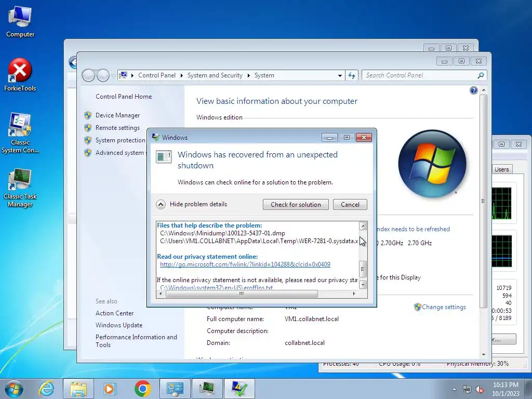The width and height of the screenshot is (532, 399).
Task: Click right arrow of details horizontal scrollbar
Action: (x=354, y=294)
